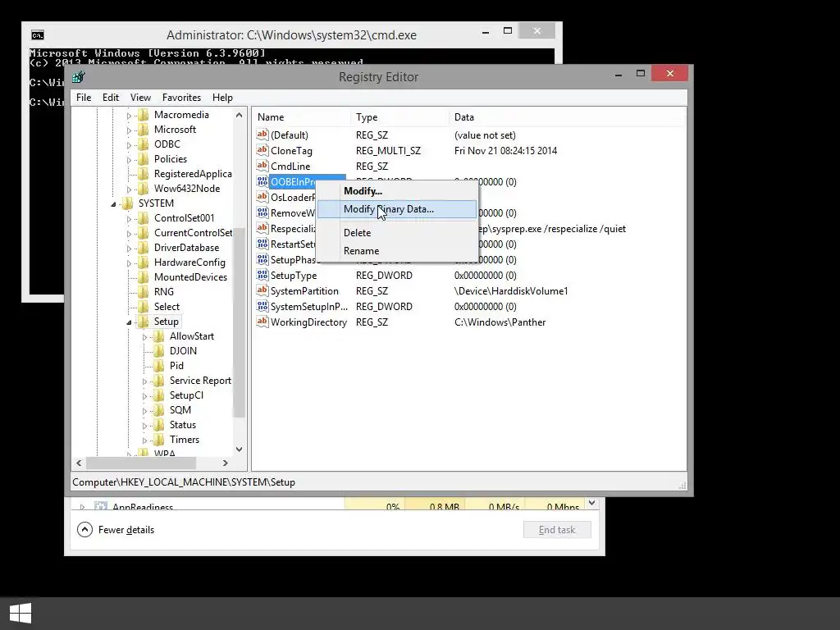Click the SystemPartition value icon

(x=262, y=290)
